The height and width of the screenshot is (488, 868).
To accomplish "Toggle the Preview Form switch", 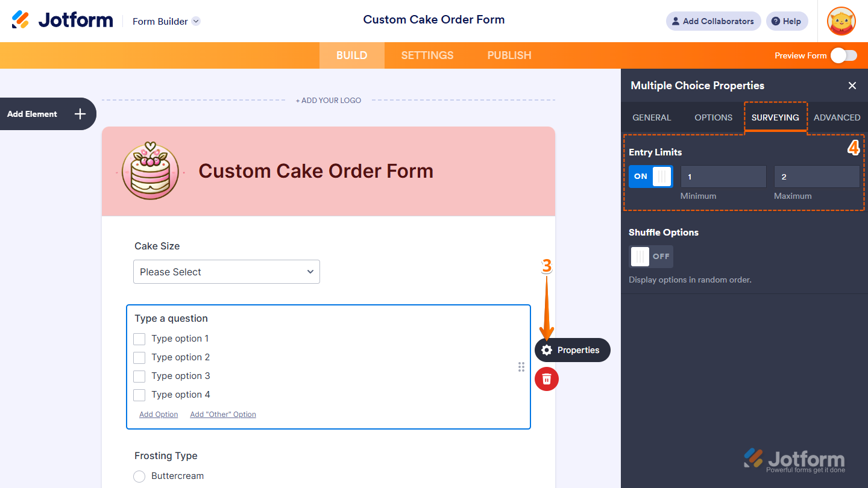I will (843, 55).
